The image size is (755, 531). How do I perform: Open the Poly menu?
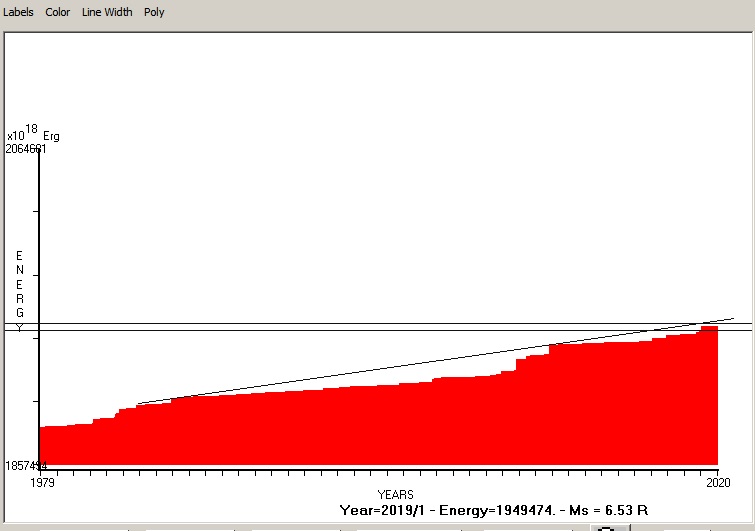click(154, 12)
